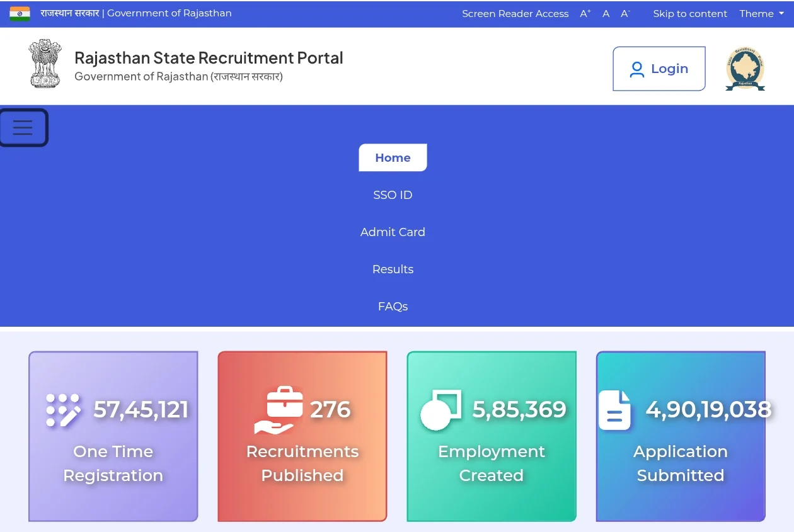Click the Rajasthan state emblem logo

click(45, 64)
